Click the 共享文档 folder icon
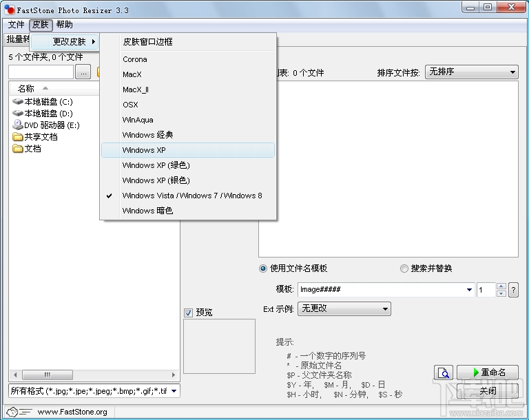529x420 pixels. coord(17,136)
